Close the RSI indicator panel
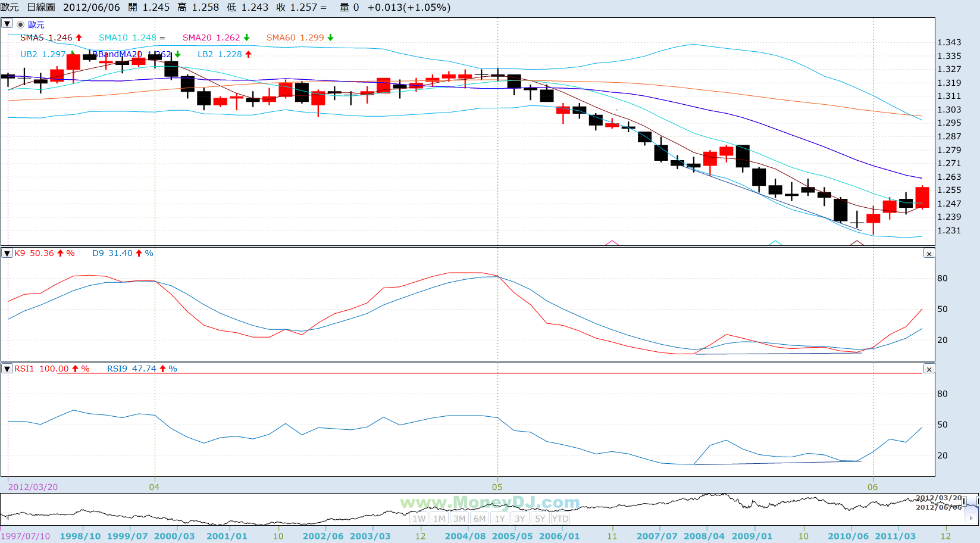Viewport: 980px width, 543px height. pos(929,369)
